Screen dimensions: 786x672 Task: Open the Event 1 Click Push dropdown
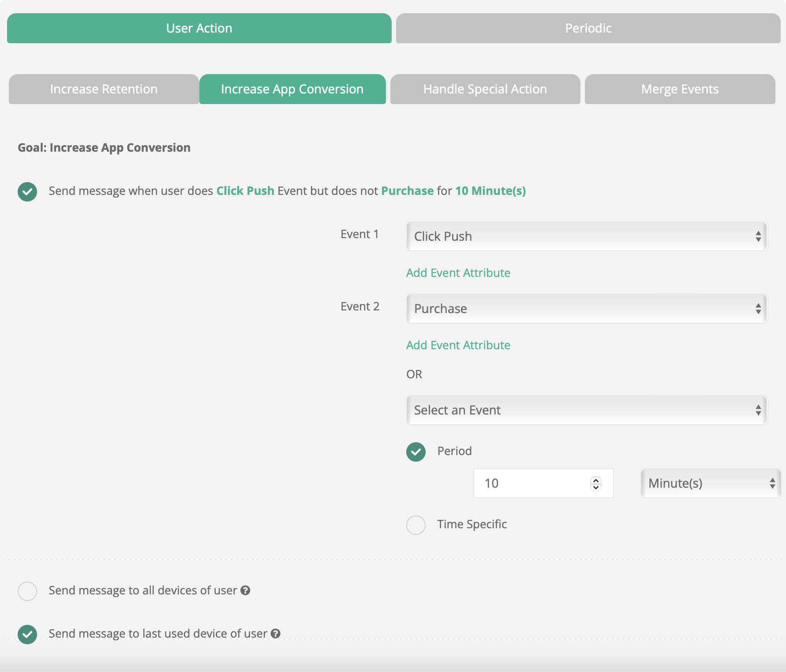coord(587,236)
